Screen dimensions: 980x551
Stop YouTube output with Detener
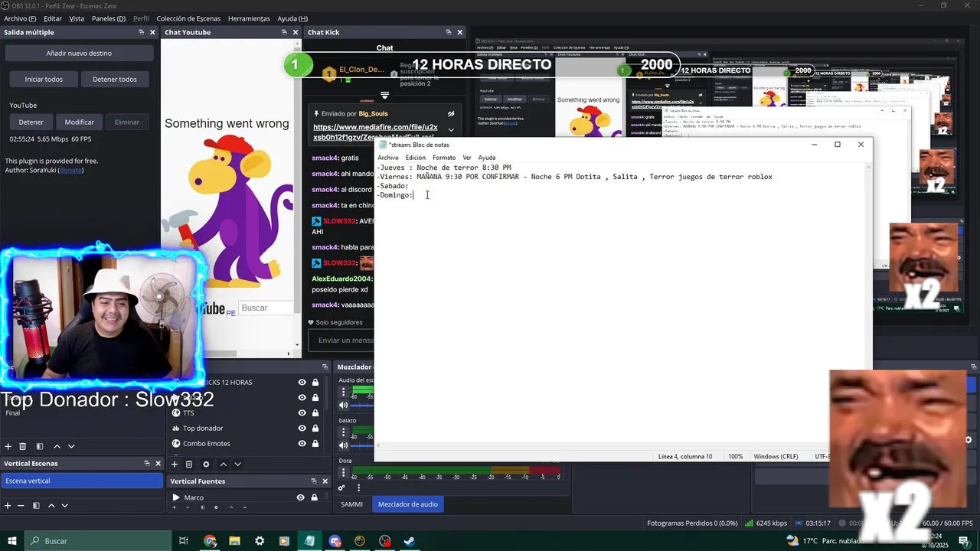tap(31, 122)
